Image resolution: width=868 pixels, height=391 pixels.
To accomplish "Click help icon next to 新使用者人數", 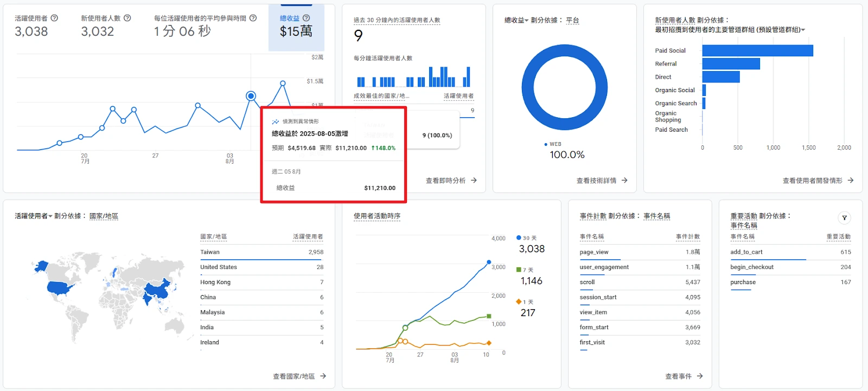I will click(x=127, y=18).
